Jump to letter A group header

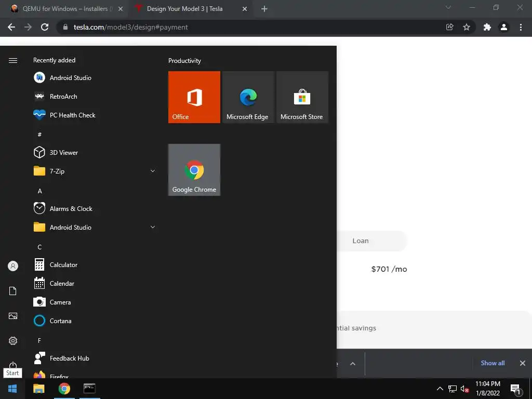click(39, 191)
